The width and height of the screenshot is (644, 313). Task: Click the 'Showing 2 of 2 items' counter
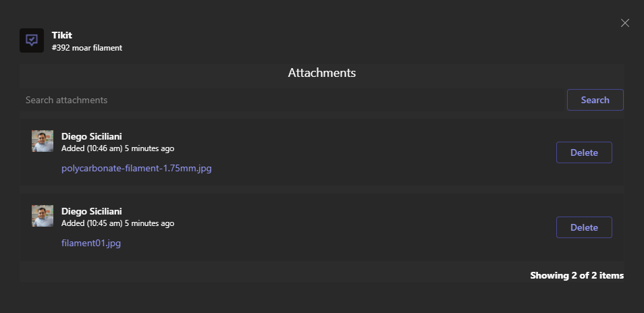coord(576,275)
